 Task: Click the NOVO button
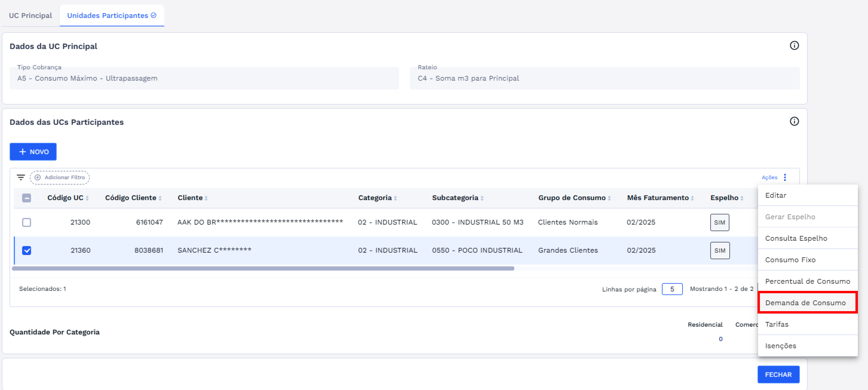pos(33,152)
